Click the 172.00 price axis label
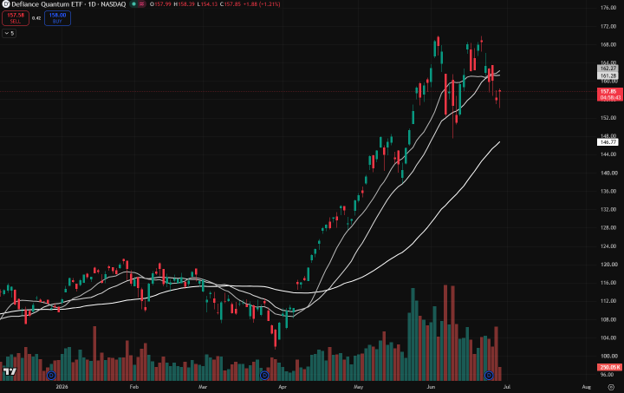 [608, 26]
